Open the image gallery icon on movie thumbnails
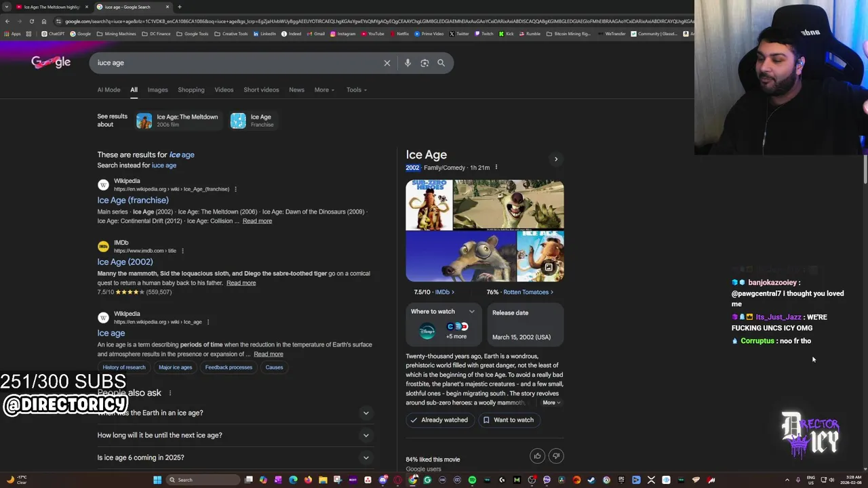868x488 pixels. (x=549, y=267)
